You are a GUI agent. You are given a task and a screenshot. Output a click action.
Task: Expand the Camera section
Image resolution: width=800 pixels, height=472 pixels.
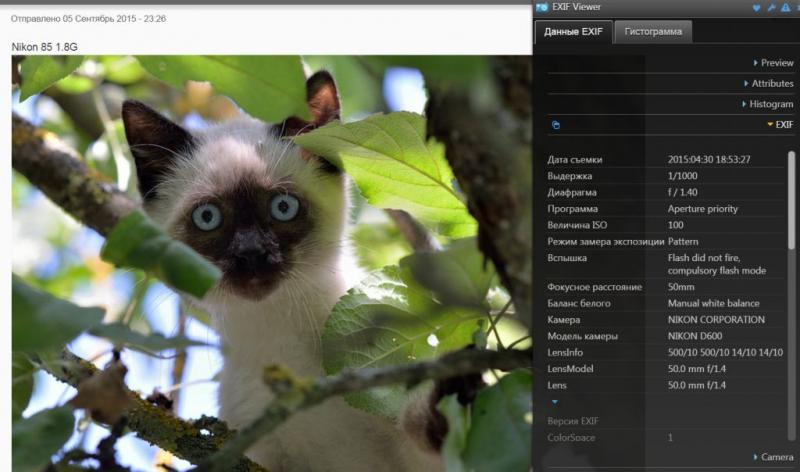pos(773,457)
